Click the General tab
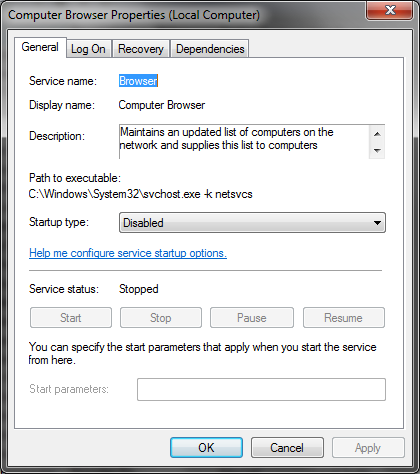 pos(40,47)
